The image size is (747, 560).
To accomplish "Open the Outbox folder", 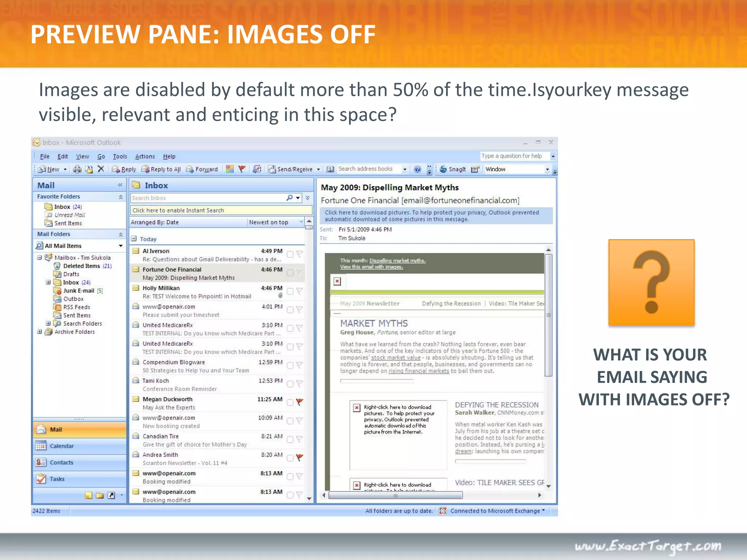I will (x=69, y=299).
